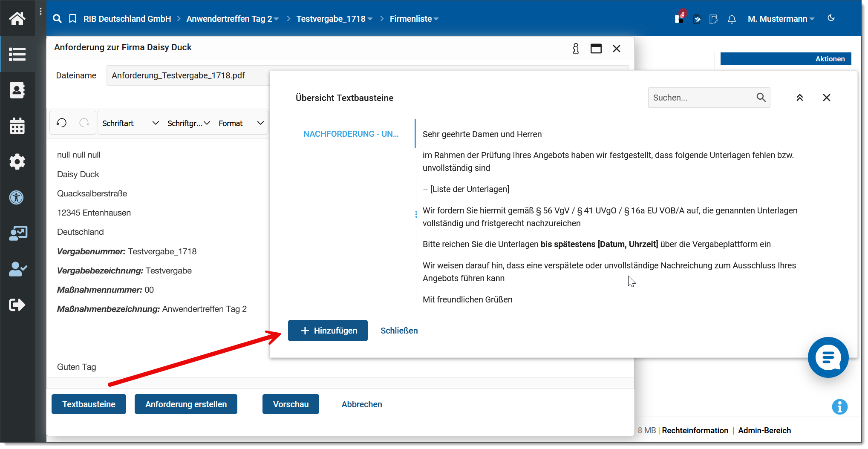Click the undo arrow in editor toolbar
The height and width of the screenshot is (449, 868).
(x=62, y=123)
